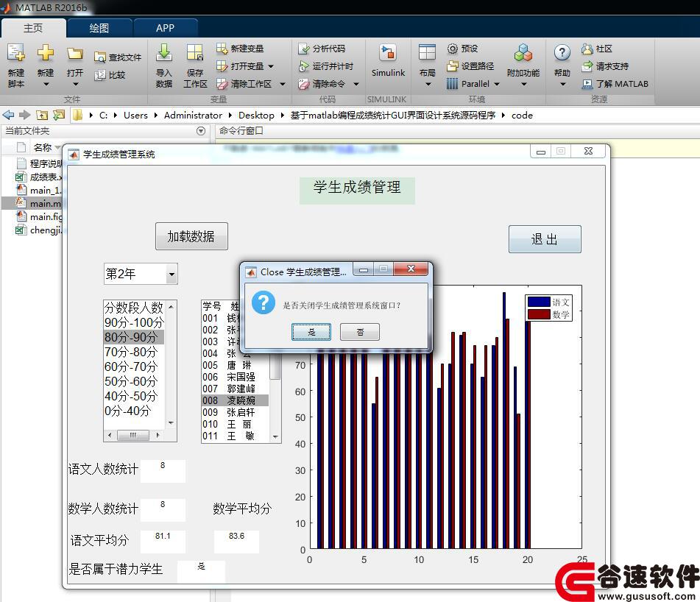
Task: Confirm closing with the Yes (是) button
Action: [311, 332]
